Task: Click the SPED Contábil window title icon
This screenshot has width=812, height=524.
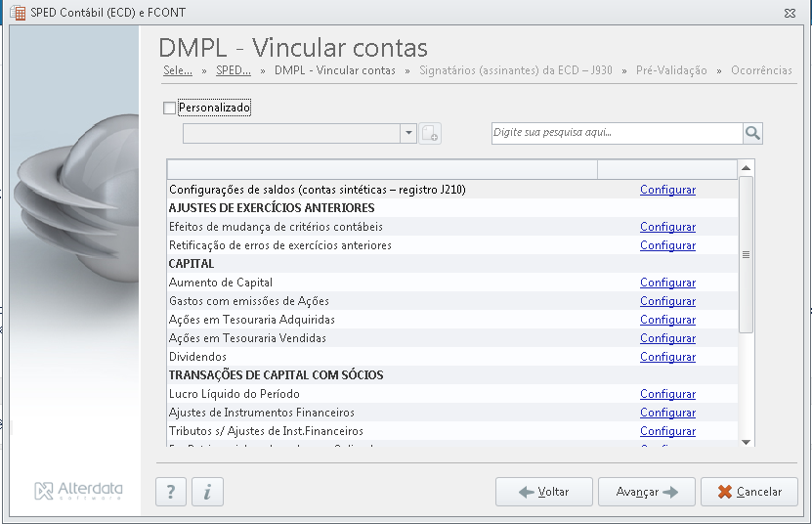Action: tap(18, 13)
